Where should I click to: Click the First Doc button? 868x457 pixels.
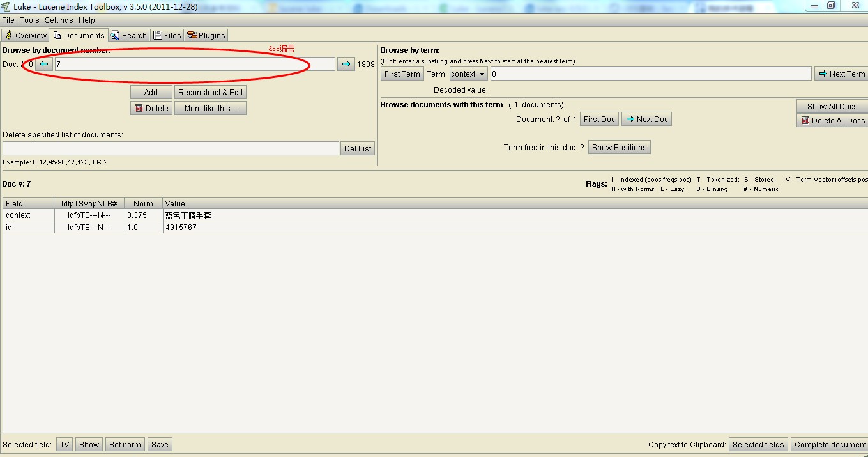600,119
